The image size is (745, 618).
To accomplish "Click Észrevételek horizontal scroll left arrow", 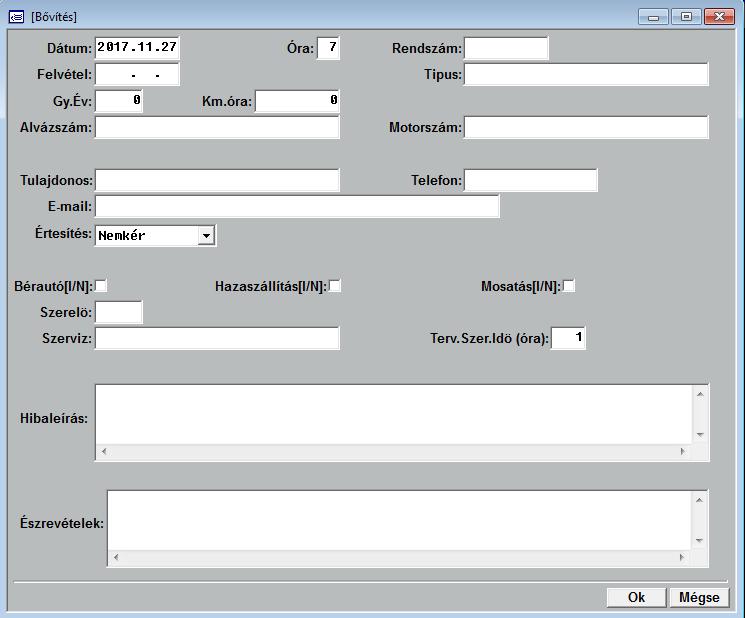I will [x=116, y=557].
